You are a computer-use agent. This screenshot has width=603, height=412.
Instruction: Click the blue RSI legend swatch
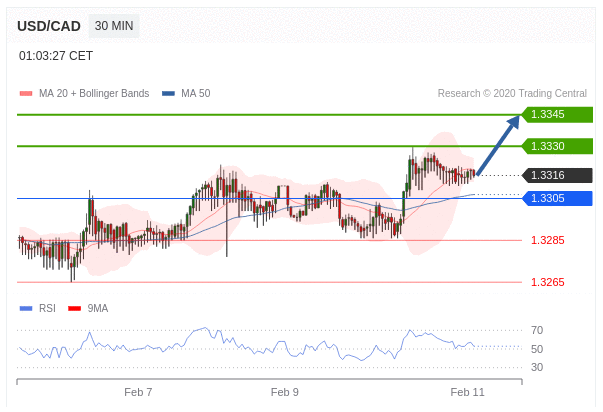coord(26,309)
